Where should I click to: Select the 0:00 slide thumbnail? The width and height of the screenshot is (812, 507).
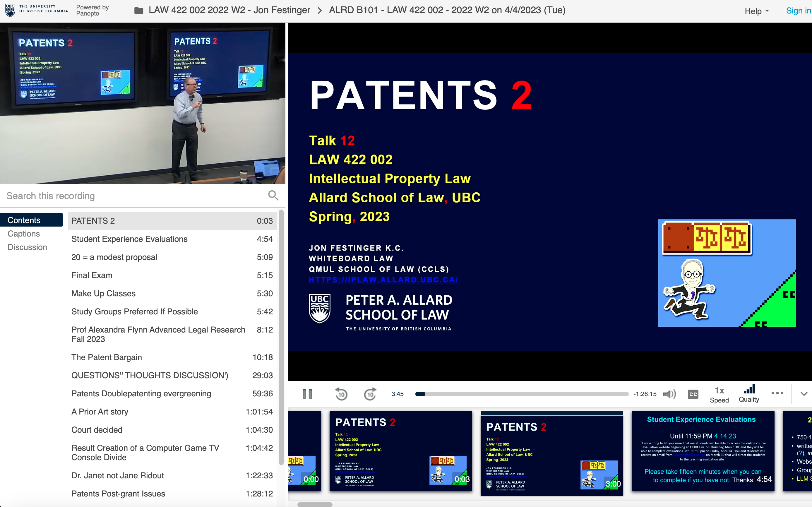pos(304,451)
